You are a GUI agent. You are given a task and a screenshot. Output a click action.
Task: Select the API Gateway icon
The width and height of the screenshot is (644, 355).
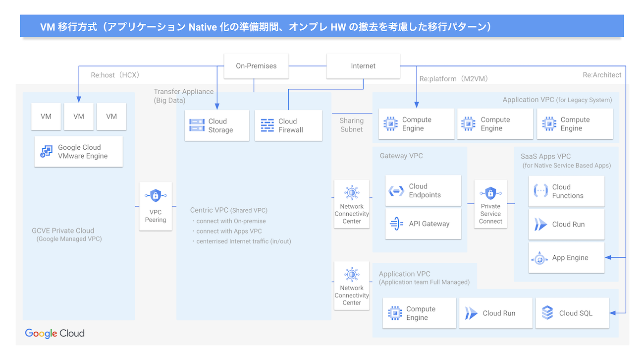[x=396, y=224]
